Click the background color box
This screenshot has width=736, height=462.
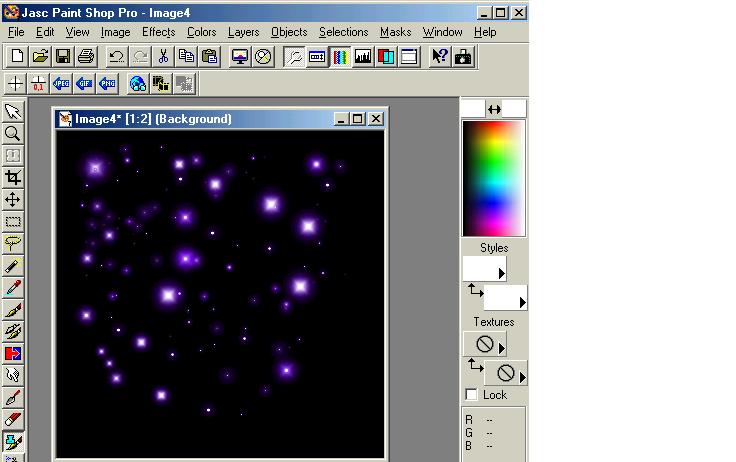[514, 108]
